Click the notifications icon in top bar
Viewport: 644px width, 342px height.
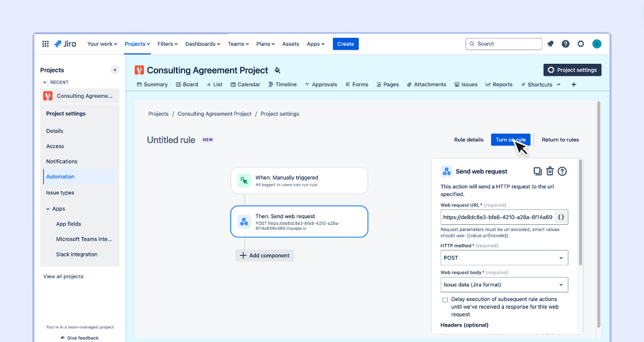tap(550, 44)
